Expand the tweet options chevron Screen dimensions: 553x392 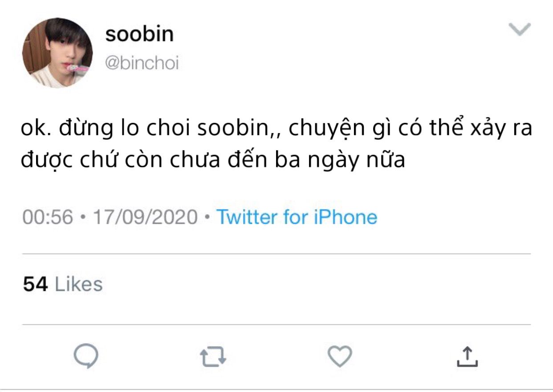click(519, 29)
